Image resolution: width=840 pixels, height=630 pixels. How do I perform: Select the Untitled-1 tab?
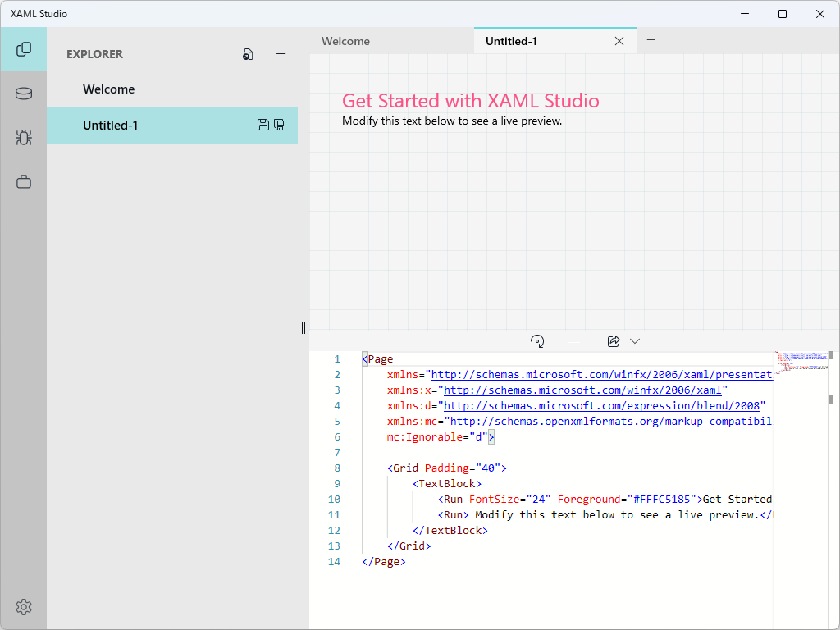511,41
